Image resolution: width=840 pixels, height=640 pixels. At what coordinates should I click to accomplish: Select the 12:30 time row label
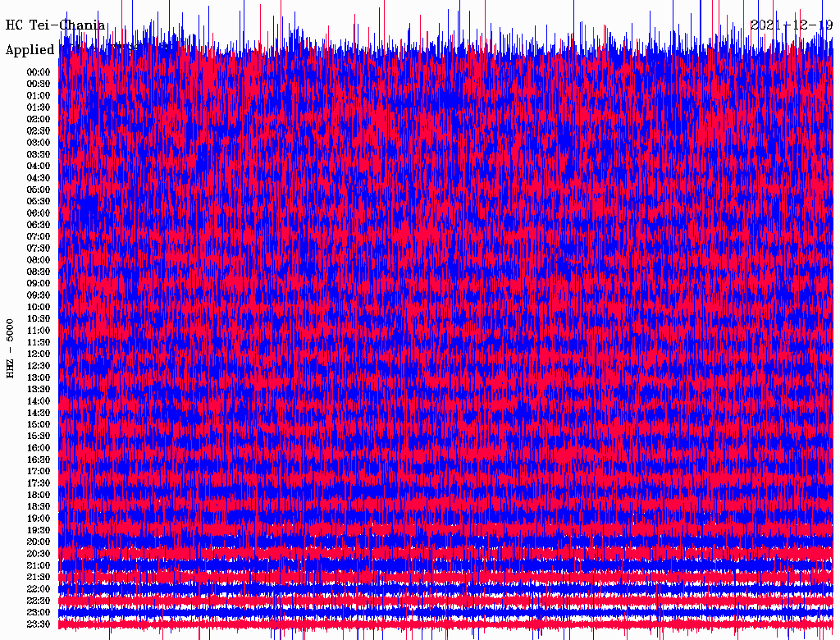(39, 366)
